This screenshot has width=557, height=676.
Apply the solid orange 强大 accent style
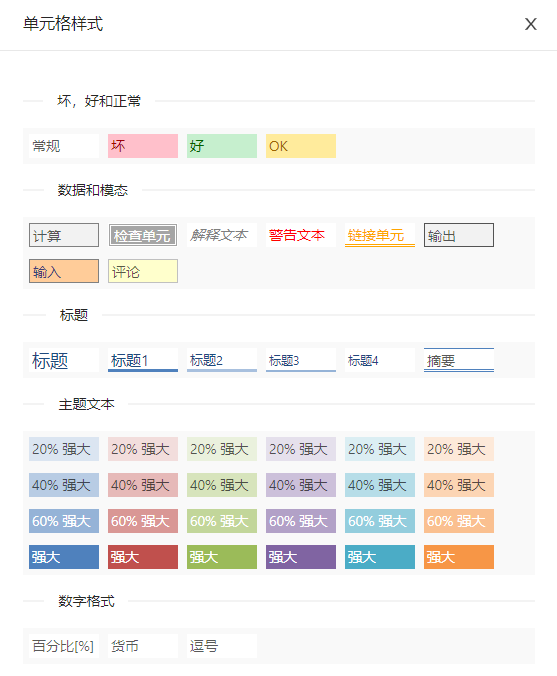(x=459, y=557)
